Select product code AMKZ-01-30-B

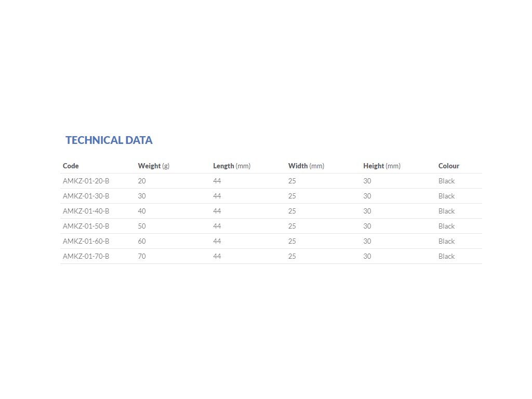coord(86,196)
